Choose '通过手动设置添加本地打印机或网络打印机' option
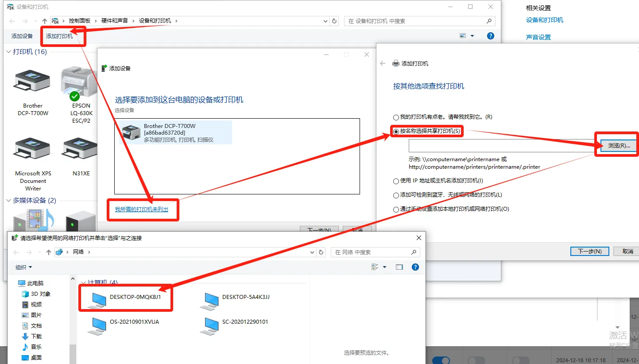Viewport: 639px width, 364px height. point(396,209)
